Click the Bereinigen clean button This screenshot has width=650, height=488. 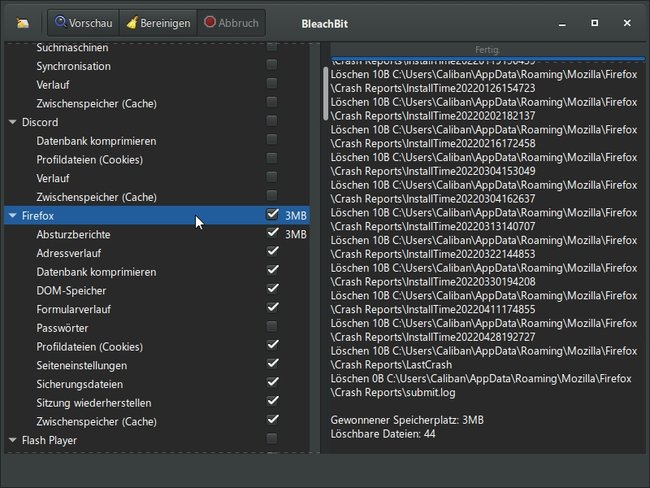158,23
